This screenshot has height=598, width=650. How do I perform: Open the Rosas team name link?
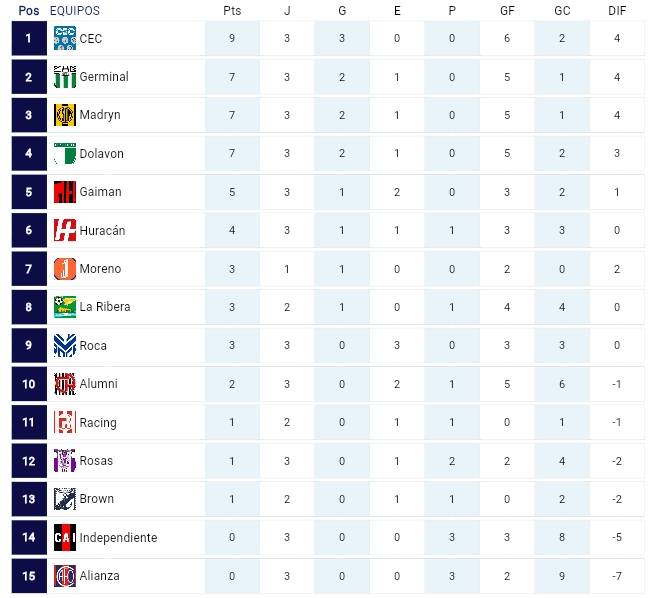96,460
